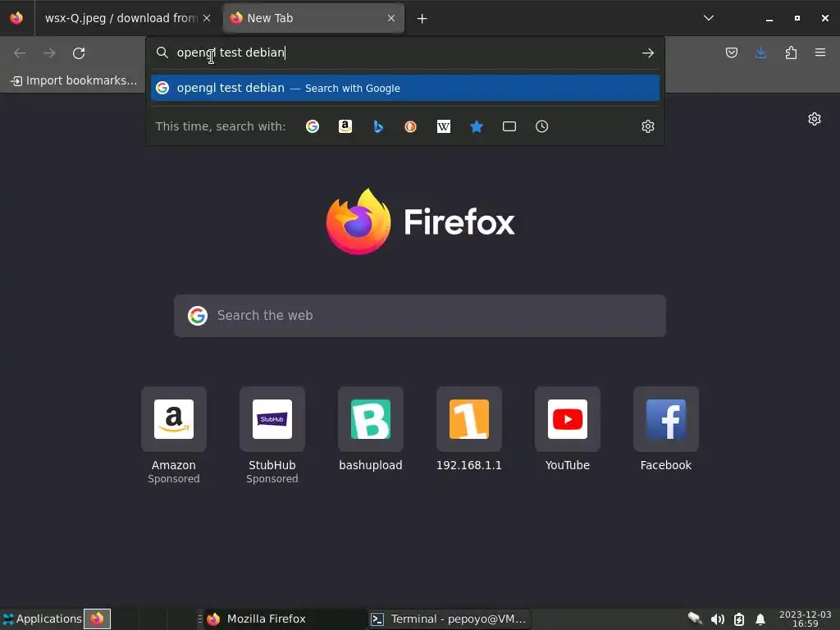This screenshot has height=630, width=840.
Task: Click Import bookmarks in the bookmarks toolbar
Action: (x=74, y=81)
